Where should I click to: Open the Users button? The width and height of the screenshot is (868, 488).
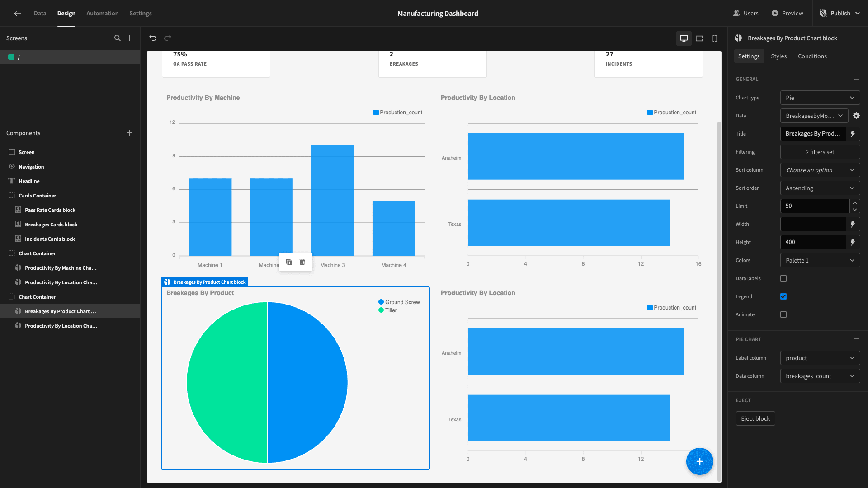745,14
